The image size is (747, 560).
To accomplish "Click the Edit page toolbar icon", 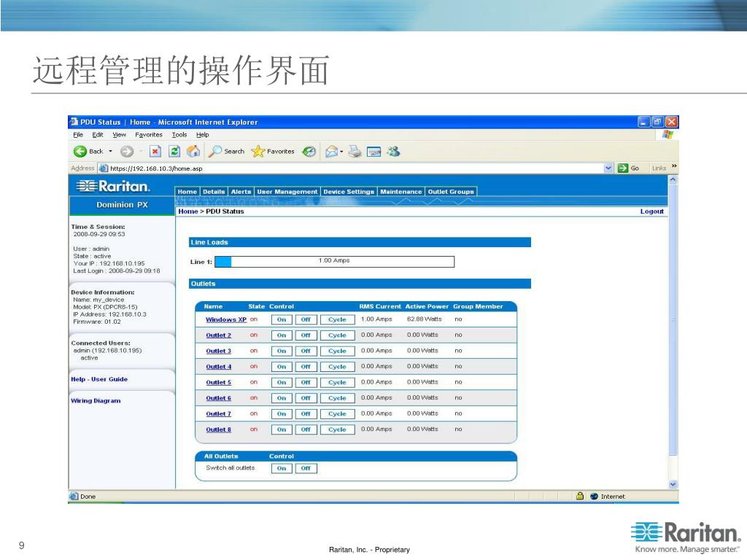I will coord(374,152).
